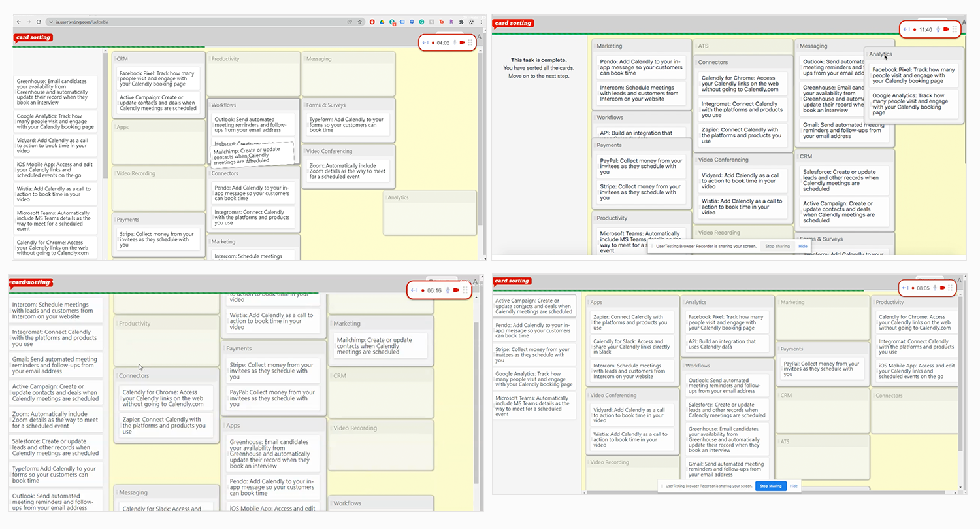Select the API card under Analytics in 08:05 view
Screen dimensions: 980x529
pos(727,344)
